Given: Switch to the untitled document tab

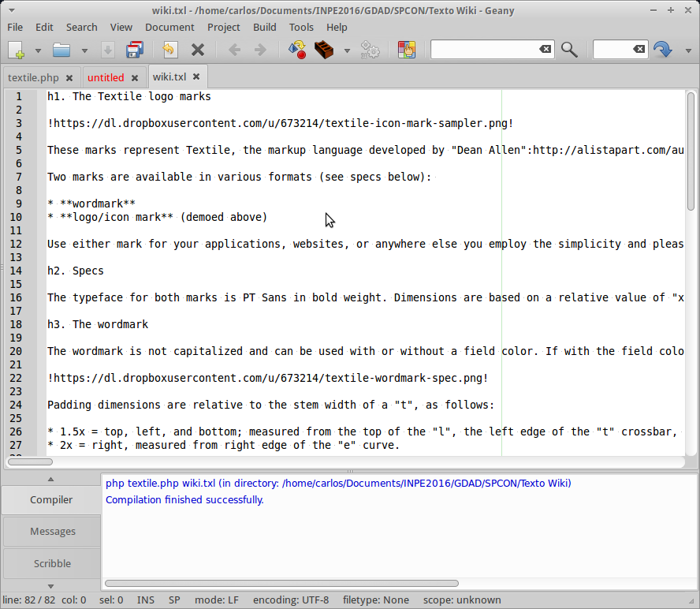Looking at the screenshot, I should coord(106,78).
